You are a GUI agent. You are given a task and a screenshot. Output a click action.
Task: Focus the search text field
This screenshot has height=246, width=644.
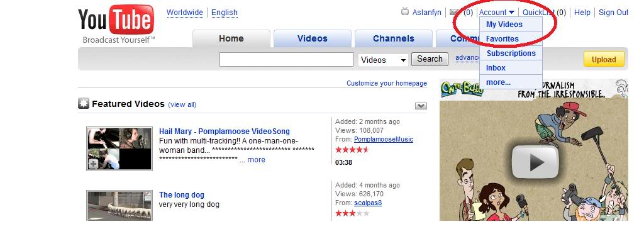286,60
